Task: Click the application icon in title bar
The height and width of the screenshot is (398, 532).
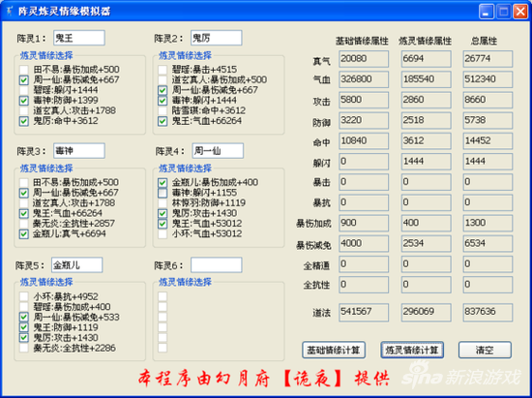Action: click(x=9, y=12)
